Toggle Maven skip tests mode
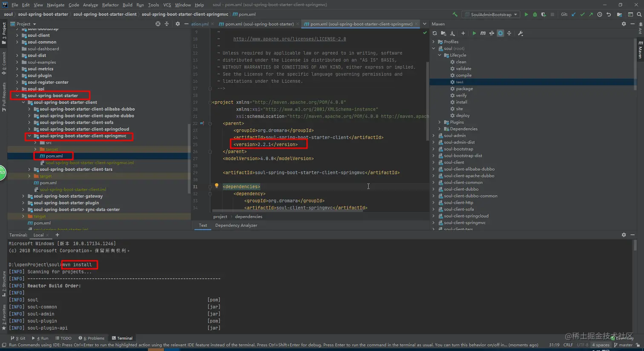644x351 pixels. 500,33
